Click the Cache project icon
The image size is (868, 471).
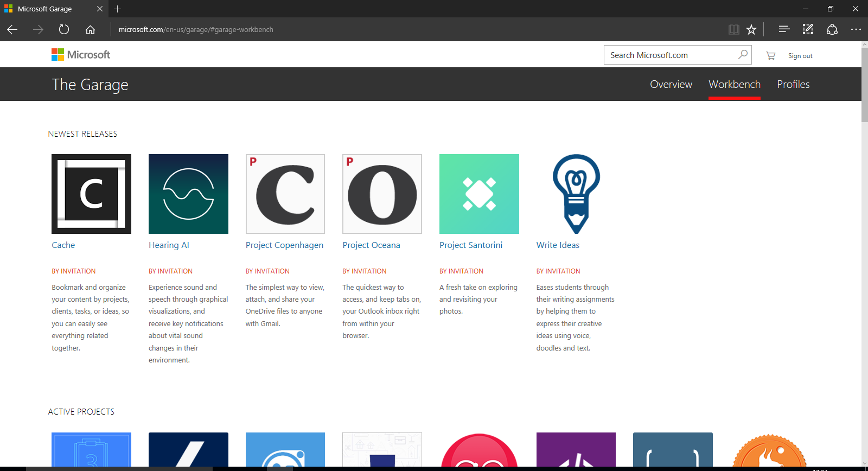point(91,194)
